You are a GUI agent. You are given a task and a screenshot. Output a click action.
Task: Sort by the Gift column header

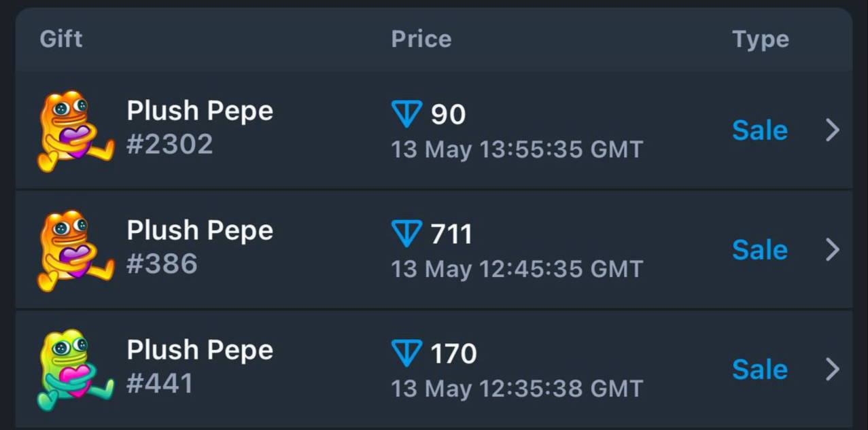pos(61,39)
